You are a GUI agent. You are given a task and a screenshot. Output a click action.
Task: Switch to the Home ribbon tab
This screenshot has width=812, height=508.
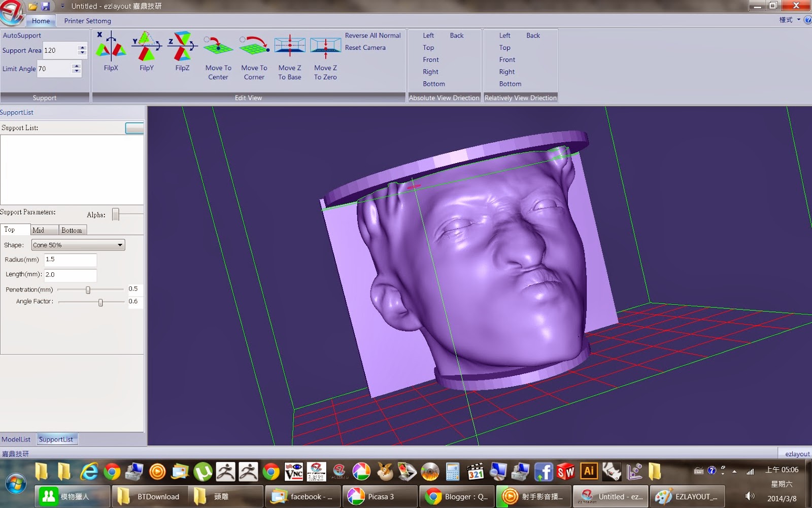point(41,21)
